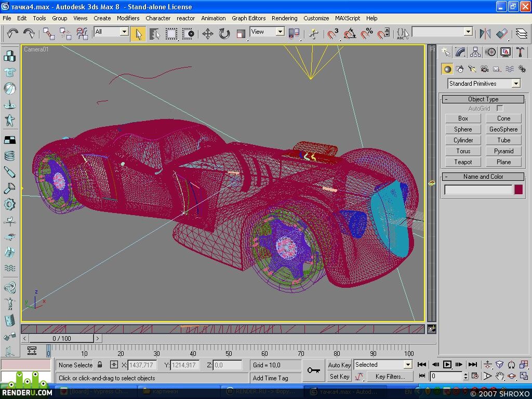This screenshot has height=399, width=532.
Task: Expand the View coordinate system dropdown
Action: [x=267, y=32]
